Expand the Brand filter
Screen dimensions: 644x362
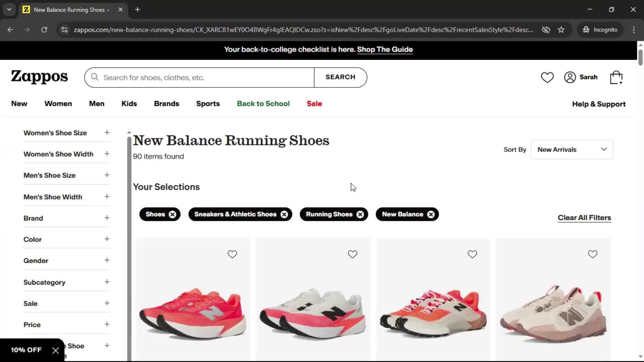pos(67,218)
